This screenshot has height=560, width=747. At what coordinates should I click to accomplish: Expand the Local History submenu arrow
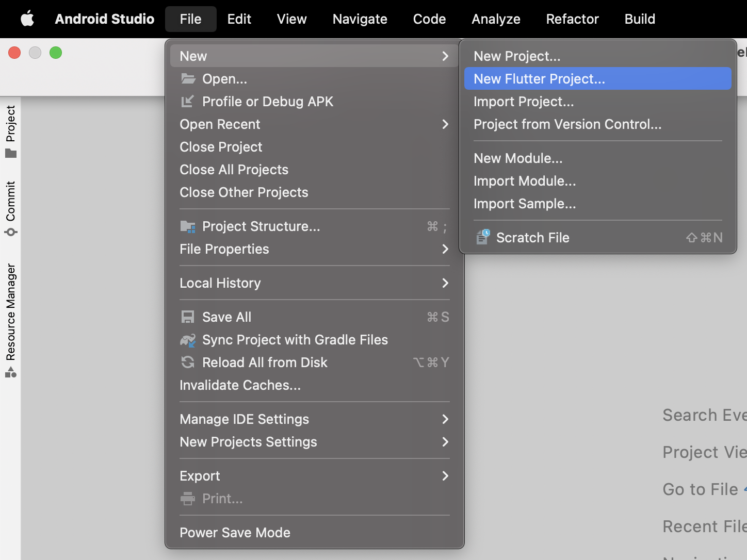coord(445,283)
